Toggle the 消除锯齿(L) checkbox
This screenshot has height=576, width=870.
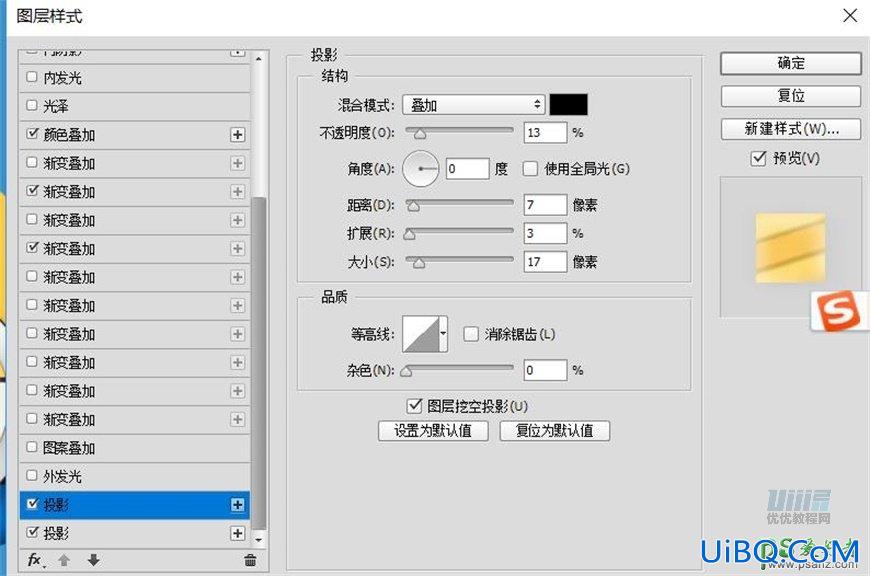coord(471,334)
